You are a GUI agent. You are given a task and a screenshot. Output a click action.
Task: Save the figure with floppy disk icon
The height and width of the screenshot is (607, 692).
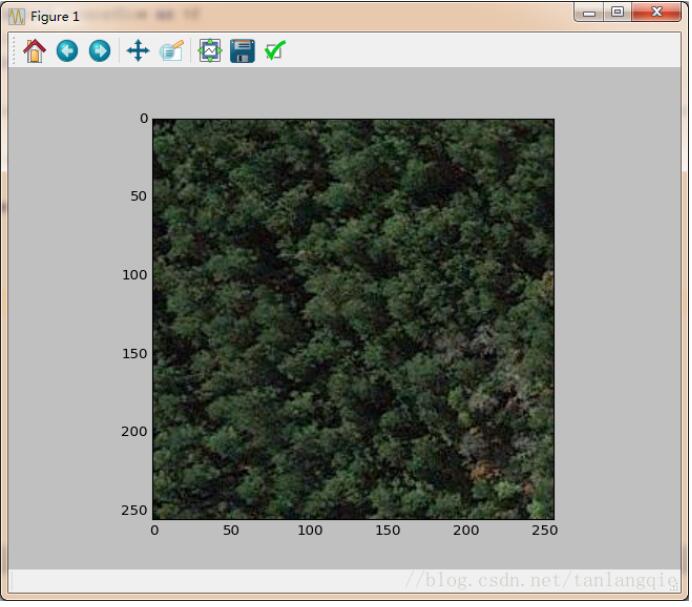[242, 51]
